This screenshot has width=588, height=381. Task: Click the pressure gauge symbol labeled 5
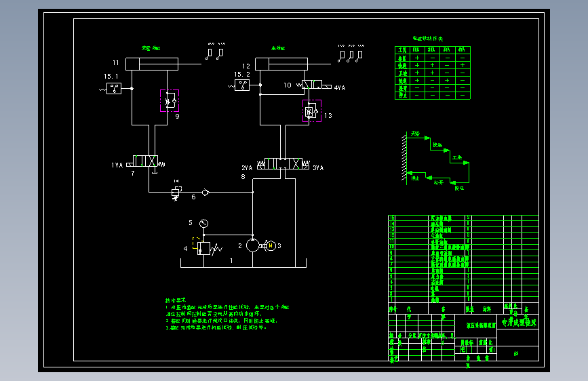(203, 224)
